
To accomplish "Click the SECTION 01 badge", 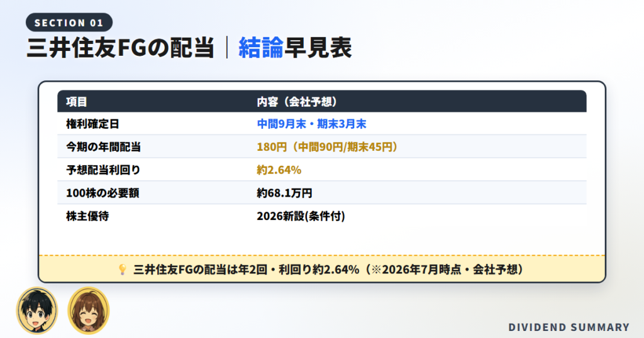I will tap(69, 23).
